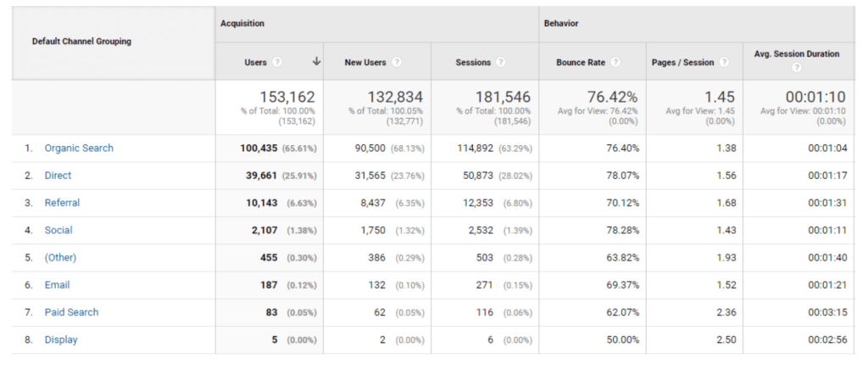This screenshot has width=868, height=375.
Task: Sort by Pages / Session column header
Action: tap(682, 63)
